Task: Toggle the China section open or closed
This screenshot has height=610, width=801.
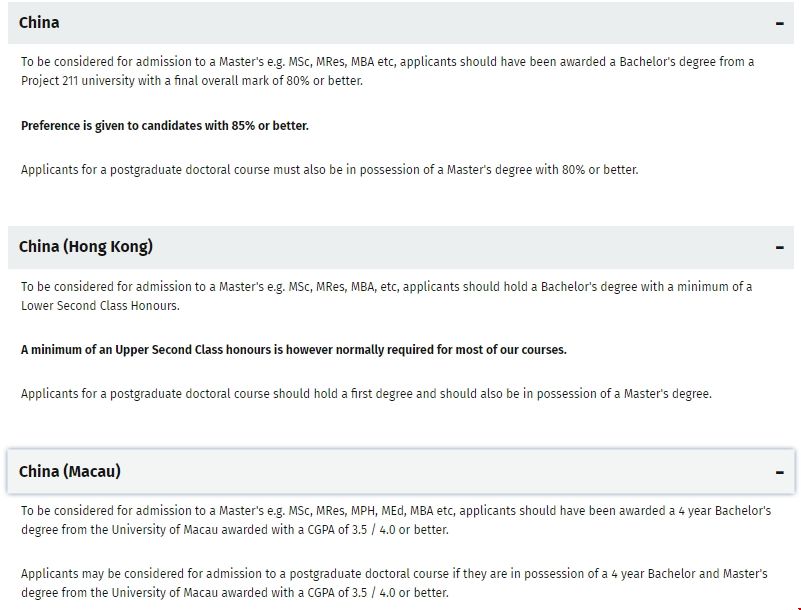Action: tap(400, 21)
